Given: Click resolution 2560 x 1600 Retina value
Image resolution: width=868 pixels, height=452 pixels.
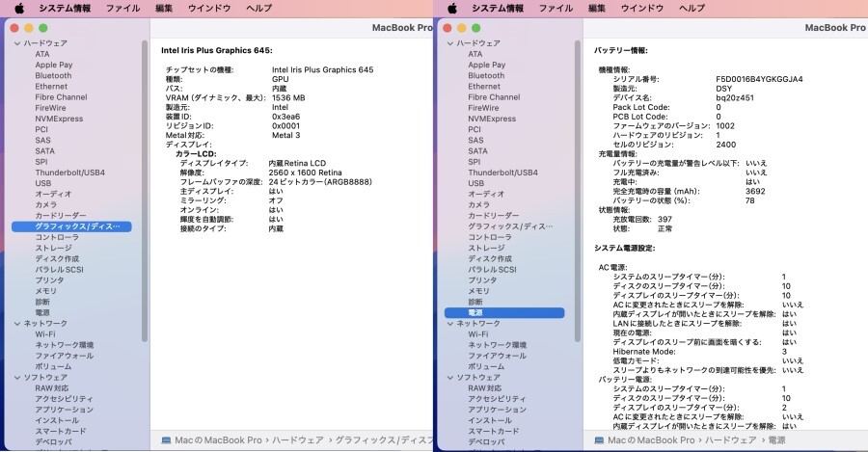Looking at the screenshot, I should pyautogui.click(x=305, y=173).
